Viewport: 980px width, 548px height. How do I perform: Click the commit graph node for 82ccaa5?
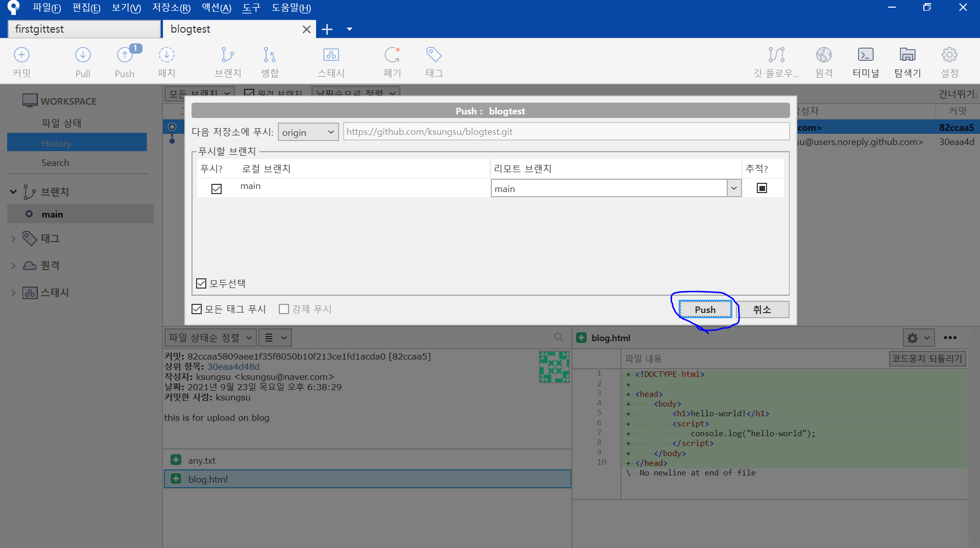(172, 127)
